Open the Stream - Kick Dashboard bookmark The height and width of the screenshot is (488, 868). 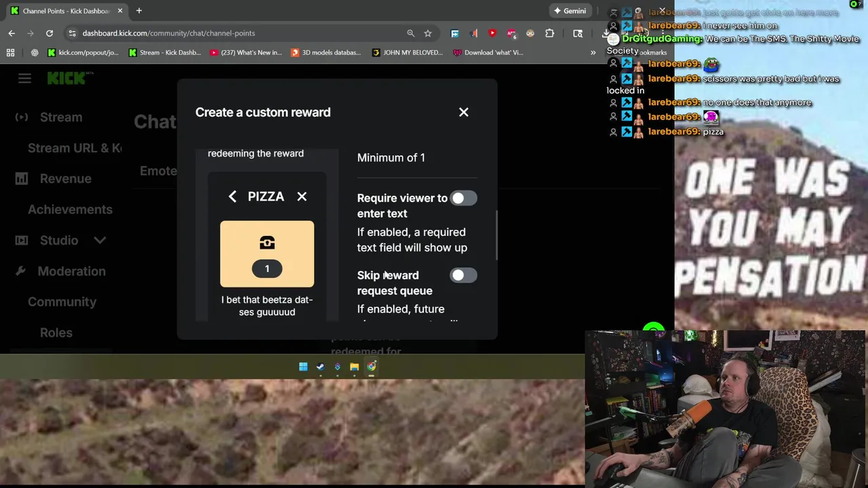[x=165, y=52]
